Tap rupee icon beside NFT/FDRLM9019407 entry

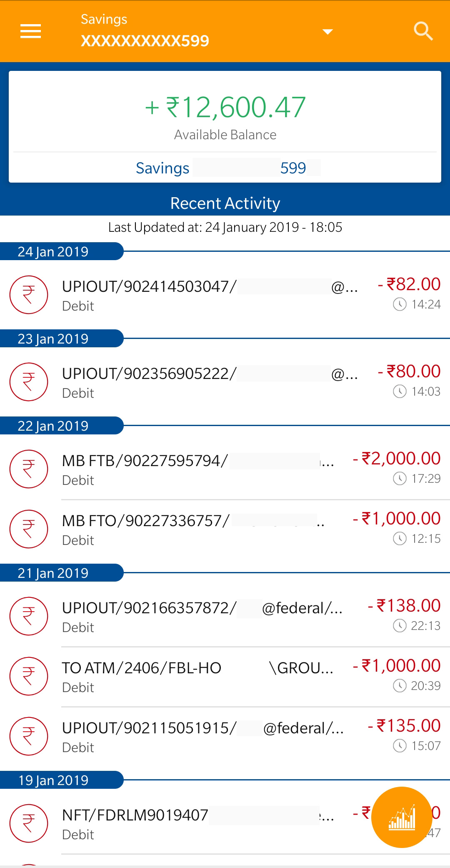pyautogui.click(x=29, y=823)
